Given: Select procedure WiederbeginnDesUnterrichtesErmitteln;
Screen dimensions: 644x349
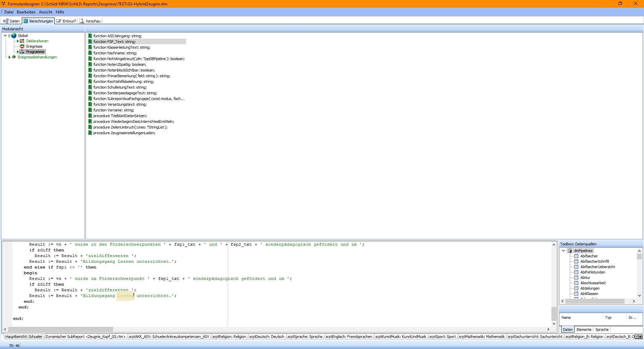Looking at the screenshot, I should point(134,121).
